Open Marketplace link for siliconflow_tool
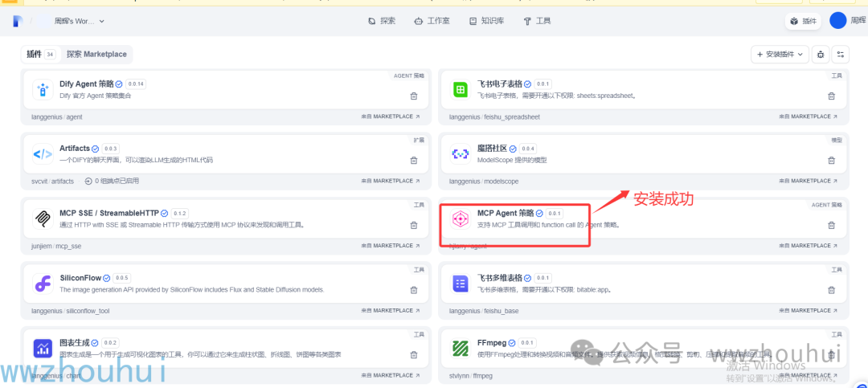The image size is (868, 388). tap(391, 311)
